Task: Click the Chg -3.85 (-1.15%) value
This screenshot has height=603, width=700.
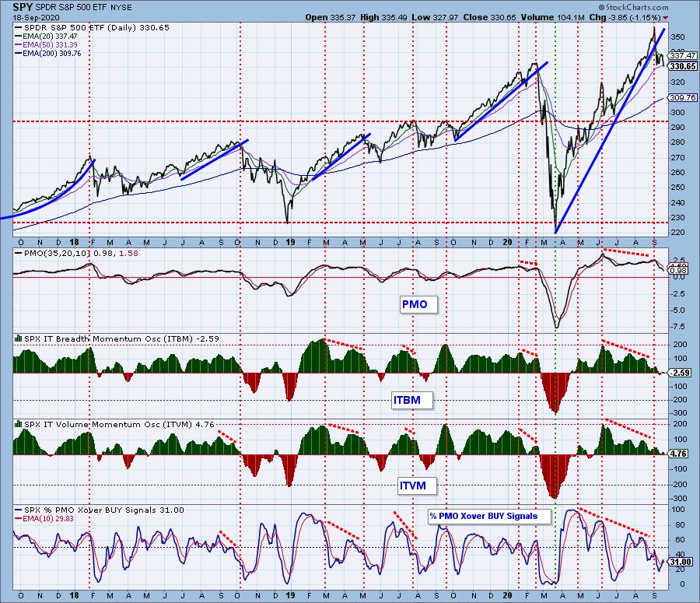Action: [x=625, y=17]
